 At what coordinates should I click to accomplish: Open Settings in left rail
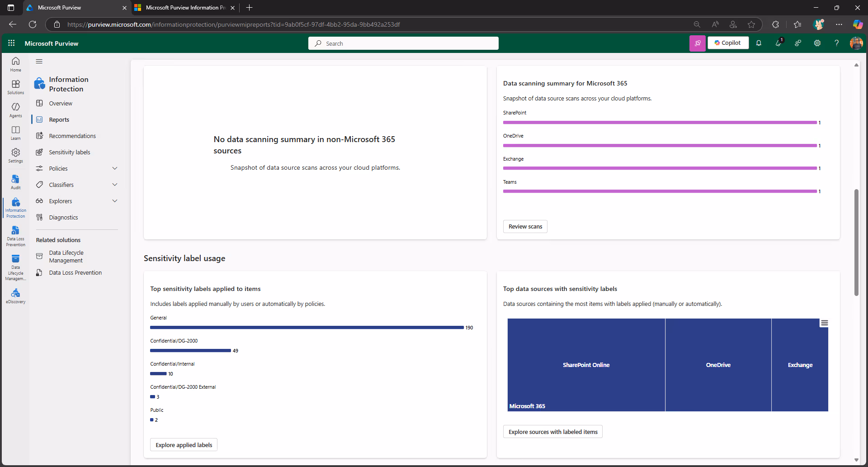click(x=16, y=155)
